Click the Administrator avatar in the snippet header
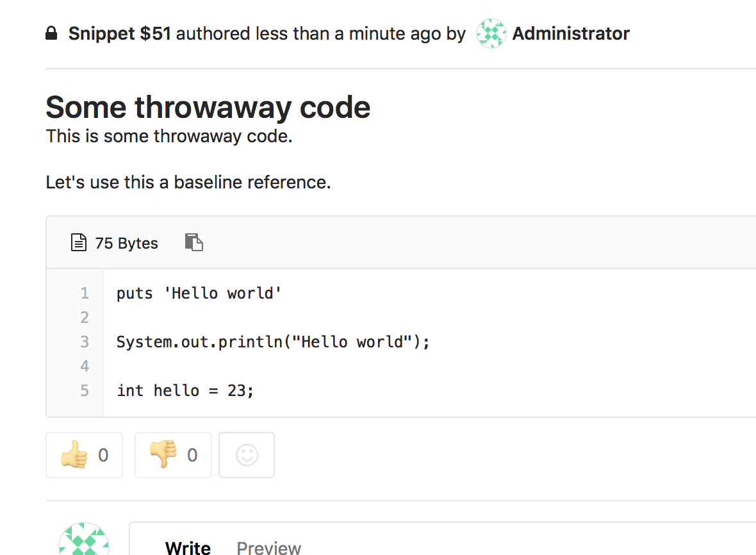The image size is (756, 555). 491,34
